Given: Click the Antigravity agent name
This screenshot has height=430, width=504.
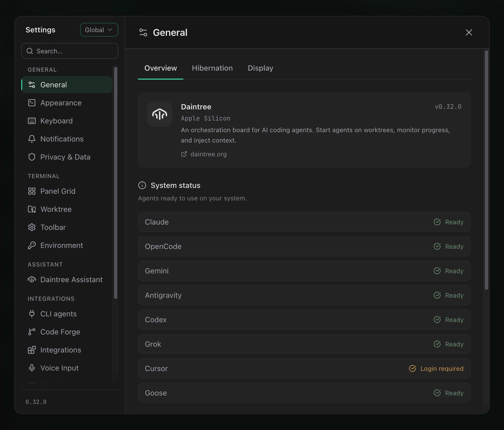Looking at the screenshot, I should [163, 295].
